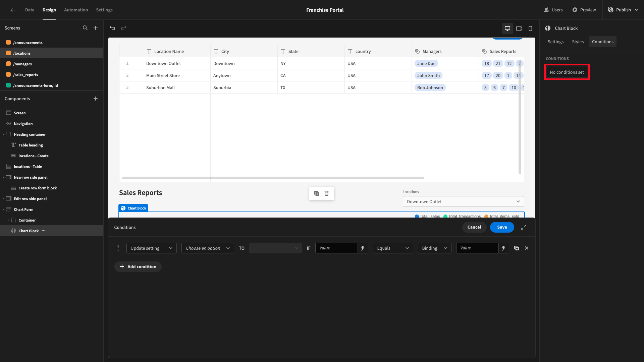The height and width of the screenshot is (362, 644).
Task: Duplicate the condition row icon
Action: pyautogui.click(x=517, y=248)
